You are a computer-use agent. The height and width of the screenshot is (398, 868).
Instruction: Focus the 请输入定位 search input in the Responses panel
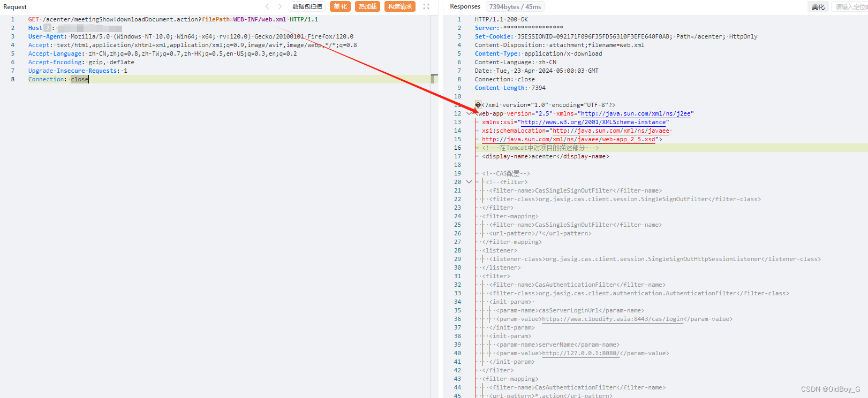[x=850, y=6]
